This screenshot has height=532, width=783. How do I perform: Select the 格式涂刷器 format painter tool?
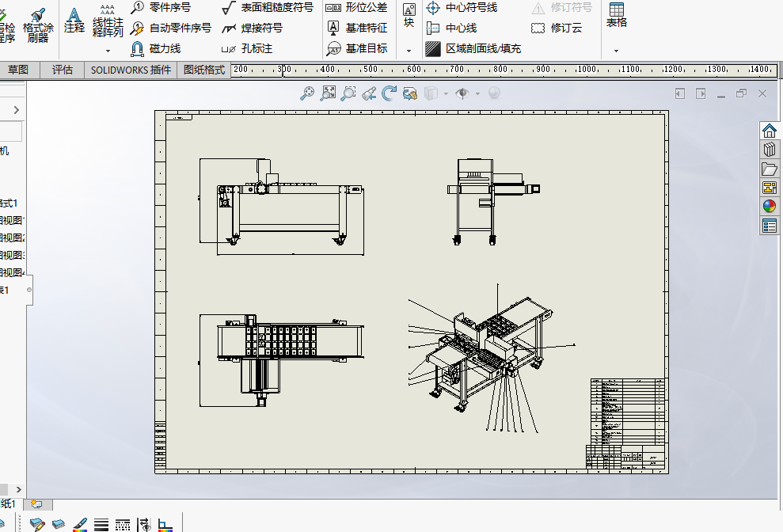click(x=38, y=25)
